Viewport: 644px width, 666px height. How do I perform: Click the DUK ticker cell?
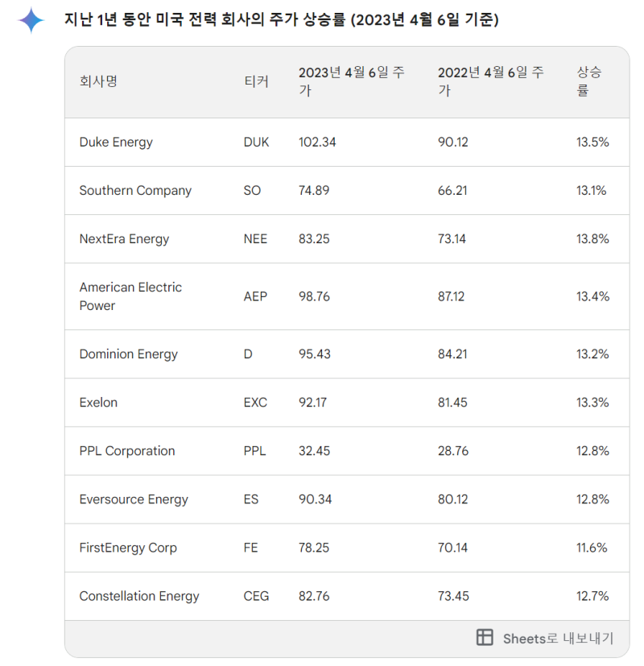257,142
